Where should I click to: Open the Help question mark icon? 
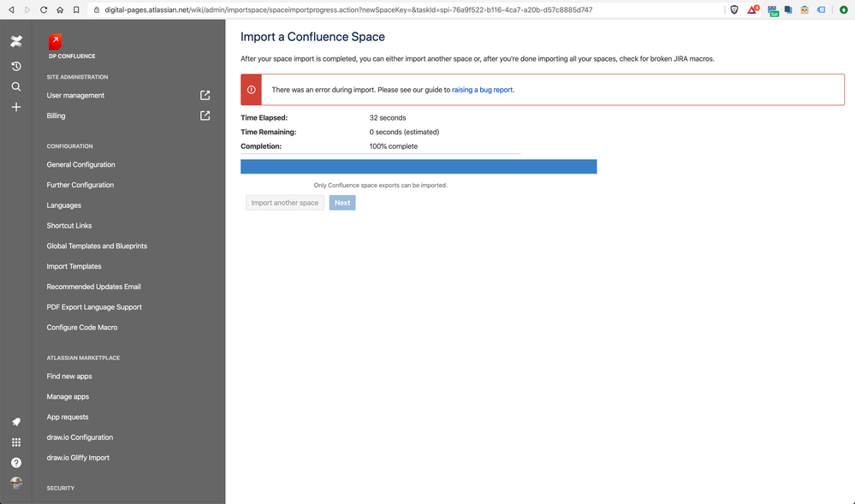click(x=16, y=463)
